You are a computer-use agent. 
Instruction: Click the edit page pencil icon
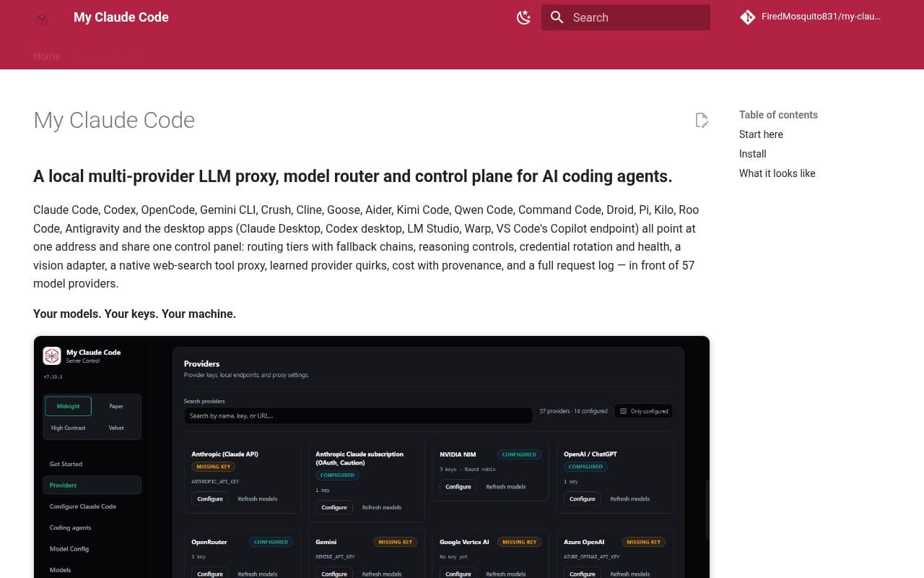[x=702, y=120]
